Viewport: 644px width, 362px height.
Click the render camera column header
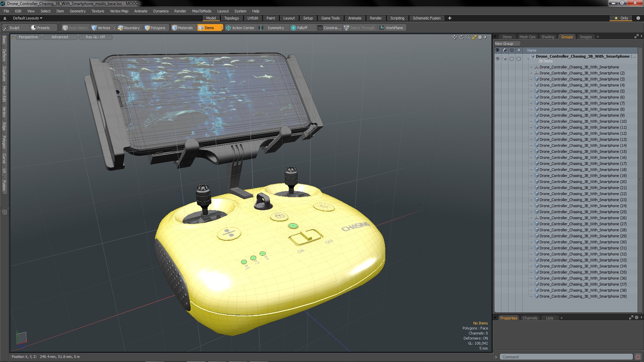coord(505,50)
